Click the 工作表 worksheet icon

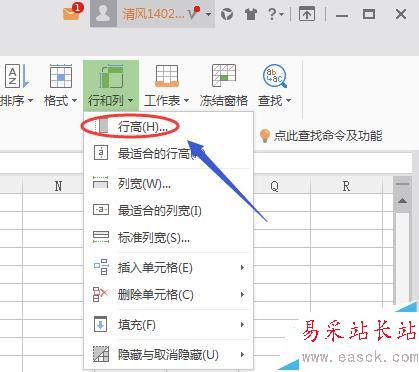tap(167, 76)
